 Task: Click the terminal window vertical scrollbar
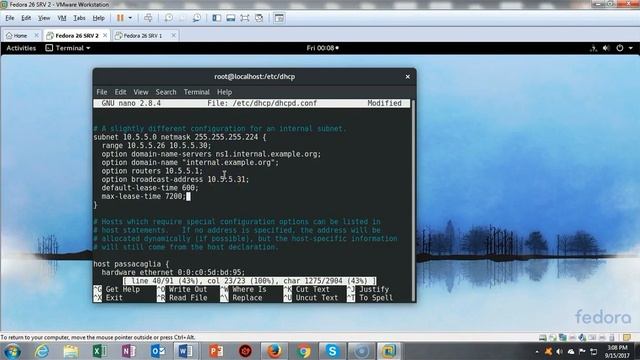coord(413,200)
